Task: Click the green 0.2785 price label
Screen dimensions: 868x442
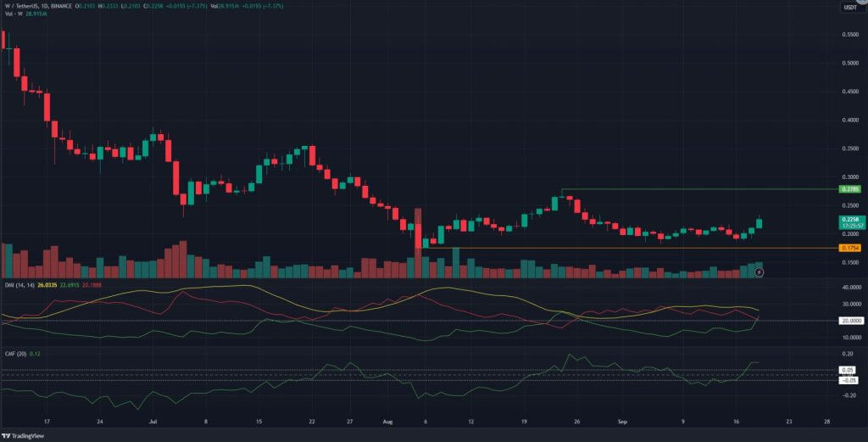Action: [x=850, y=189]
